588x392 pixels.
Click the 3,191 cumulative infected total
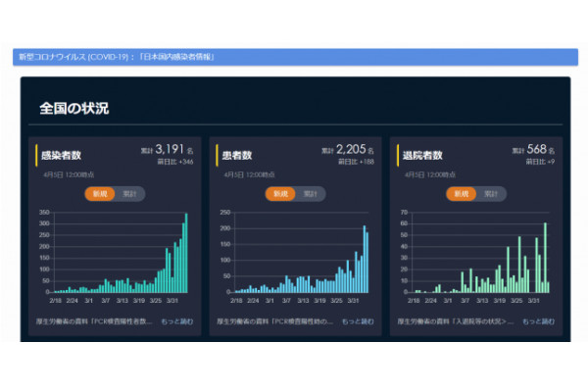coord(170,150)
